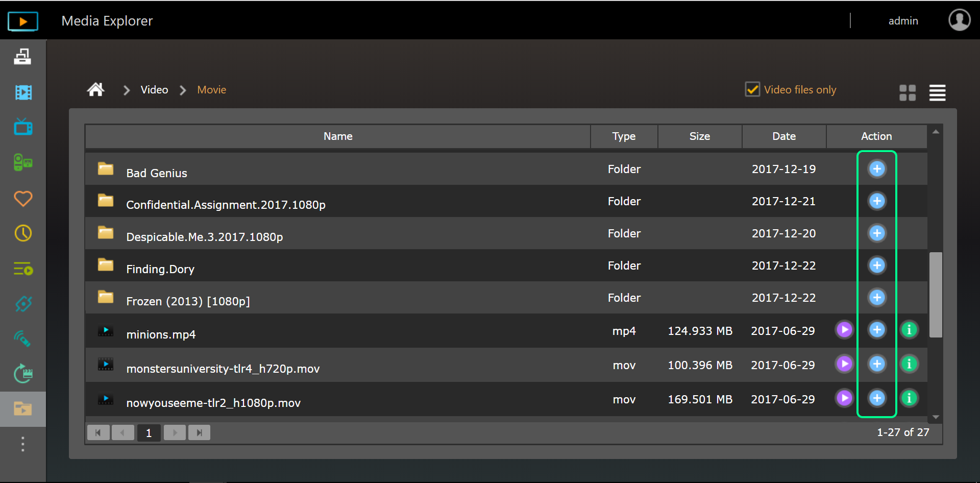The image size is (980, 483).
Task: Open the admin user avatar
Action: coord(959,20)
